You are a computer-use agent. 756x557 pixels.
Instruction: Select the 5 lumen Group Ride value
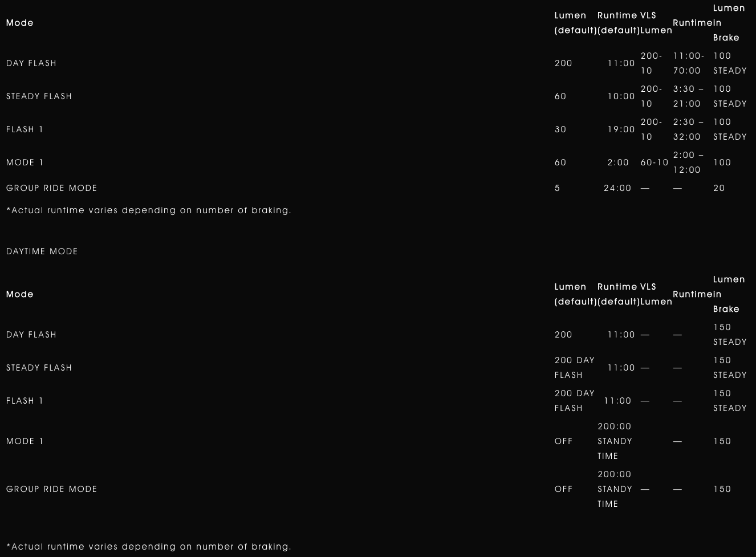[x=558, y=188]
